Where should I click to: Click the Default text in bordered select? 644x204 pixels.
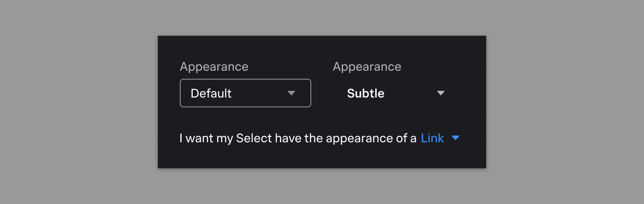(x=211, y=93)
